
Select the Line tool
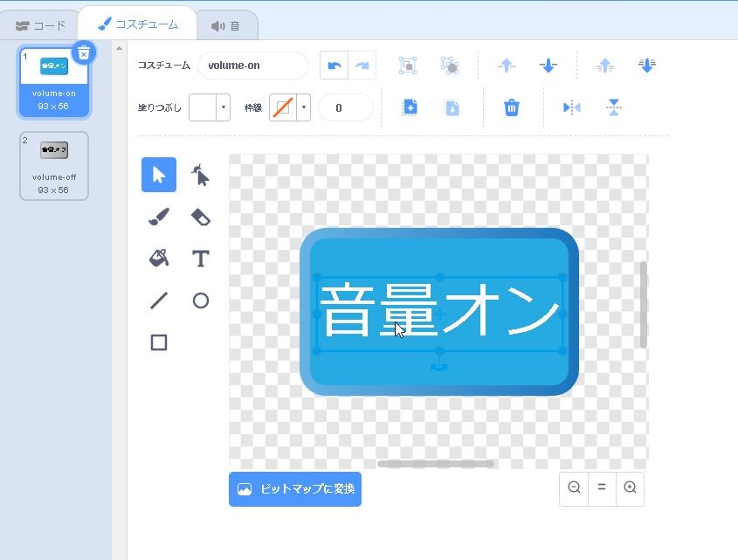(x=159, y=301)
